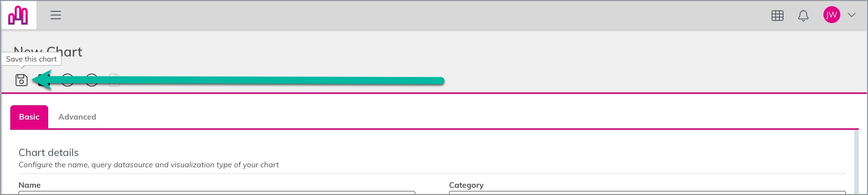Show notifications with the bell icon
868x195 pixels.
(803, 15)
